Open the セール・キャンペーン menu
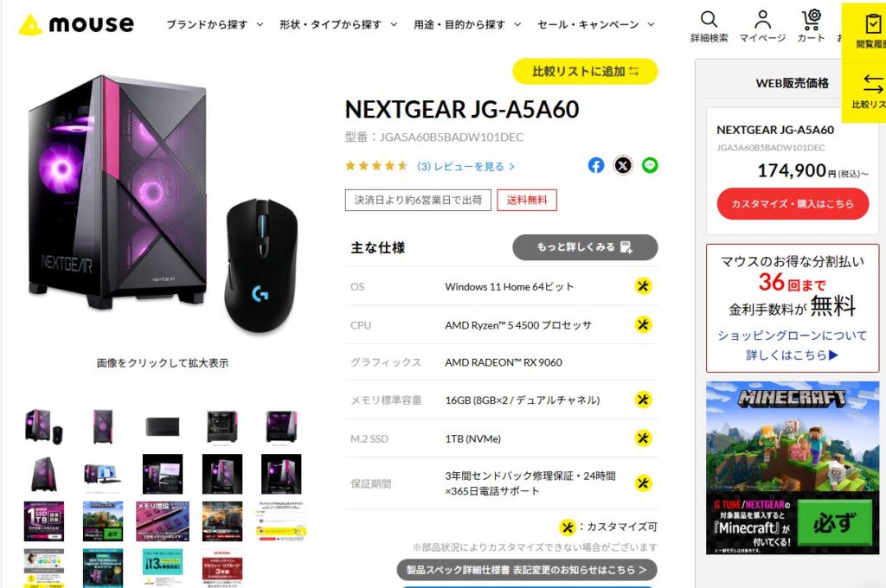Image resolution: width=886 pixels, height=588 pixels. click(x=595, y=24)
